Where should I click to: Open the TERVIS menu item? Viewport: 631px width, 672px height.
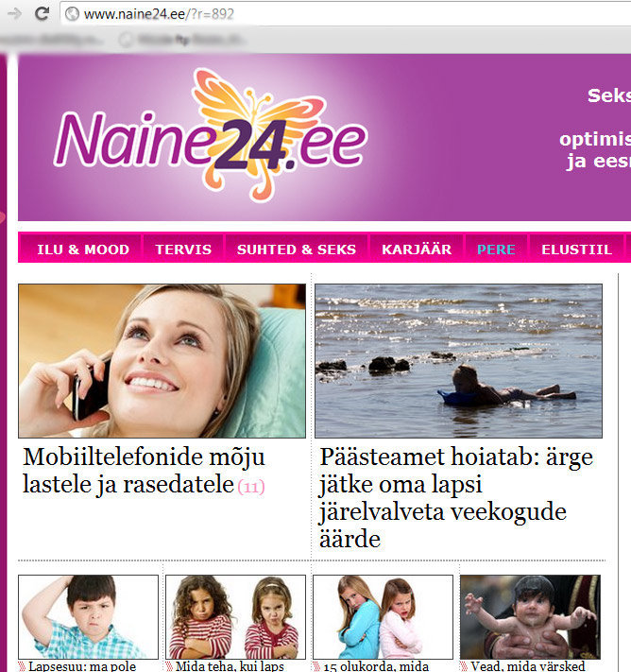click(x=183, y=250)
